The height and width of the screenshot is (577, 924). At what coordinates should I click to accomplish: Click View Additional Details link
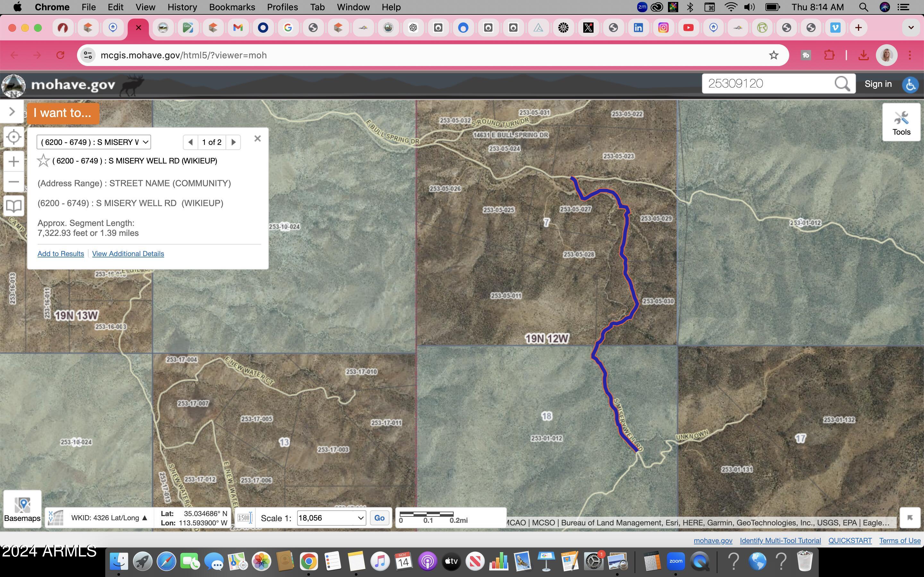[128, 253]
